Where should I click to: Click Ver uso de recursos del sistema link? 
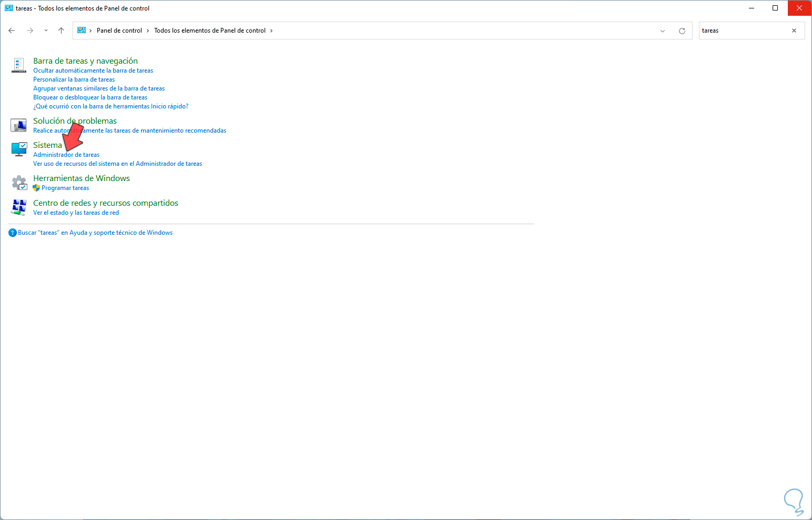117,164
